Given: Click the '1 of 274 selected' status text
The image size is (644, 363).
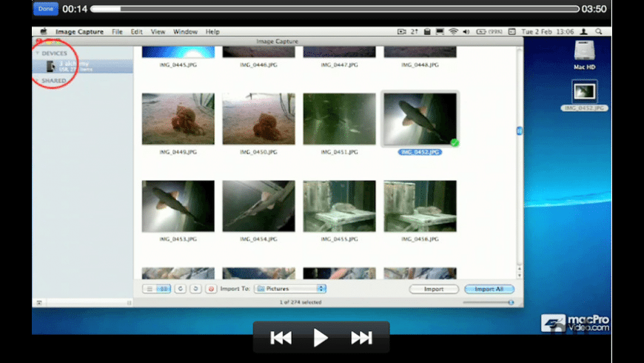Looking at the screenshot, I should (301, 302).
